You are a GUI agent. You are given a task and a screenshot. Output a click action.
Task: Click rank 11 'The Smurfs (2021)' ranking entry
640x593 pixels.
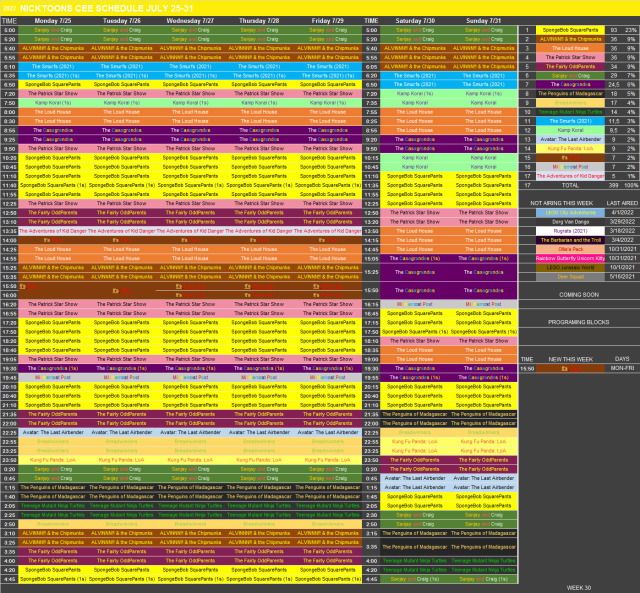pos(570,121)
